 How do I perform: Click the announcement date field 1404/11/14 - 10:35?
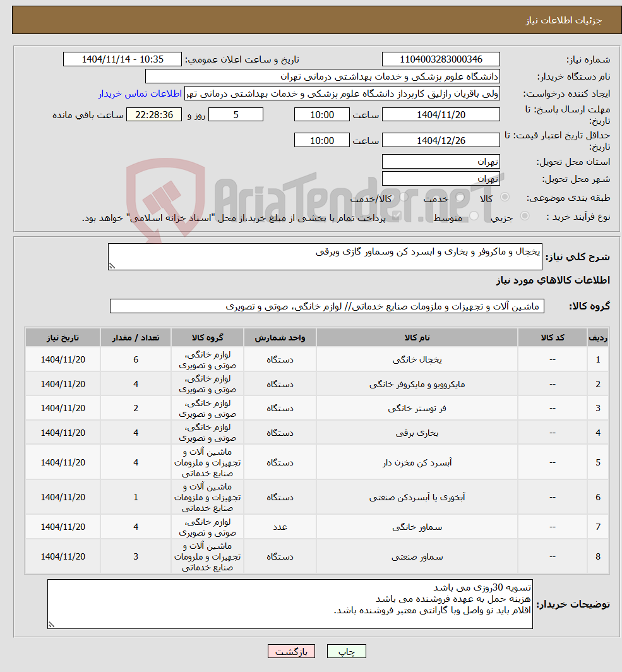tap(123, 59)
